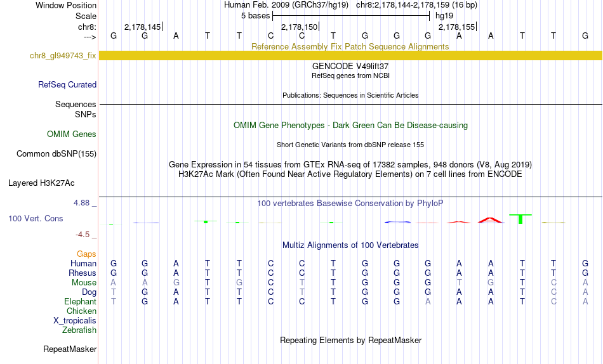Image resolution: width=603 pixels, height=364 pixels.
Task: Select the Rhesus alignment row label
Action: pos(83,273)
